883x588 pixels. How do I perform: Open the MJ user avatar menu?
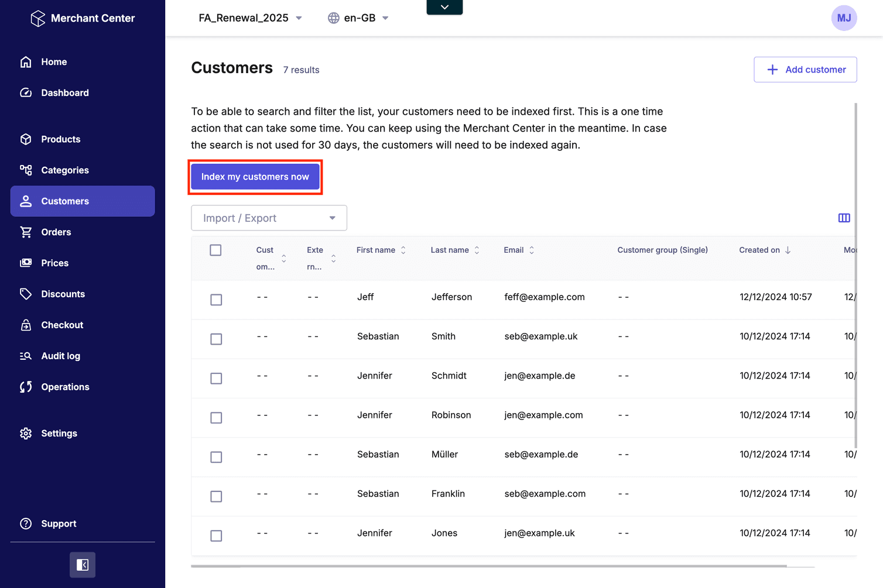pos(844,18)
